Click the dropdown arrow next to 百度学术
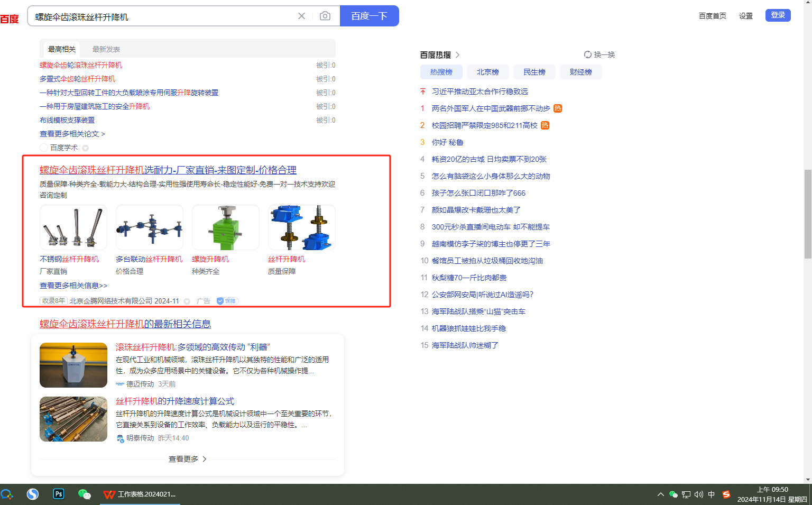 coord(85,148)
